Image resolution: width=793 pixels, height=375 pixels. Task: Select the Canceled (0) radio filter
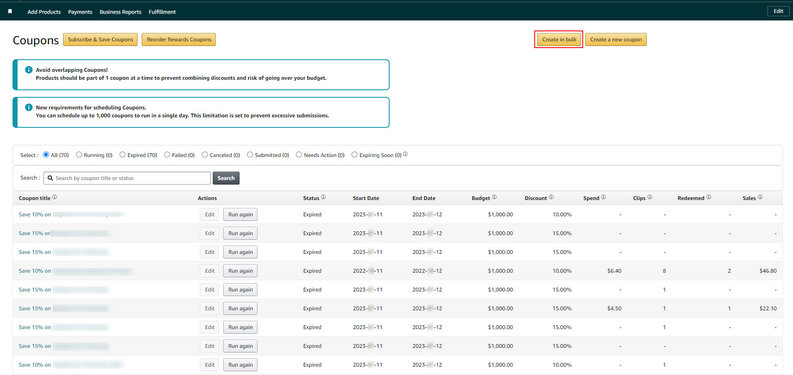tap(204, 155)
